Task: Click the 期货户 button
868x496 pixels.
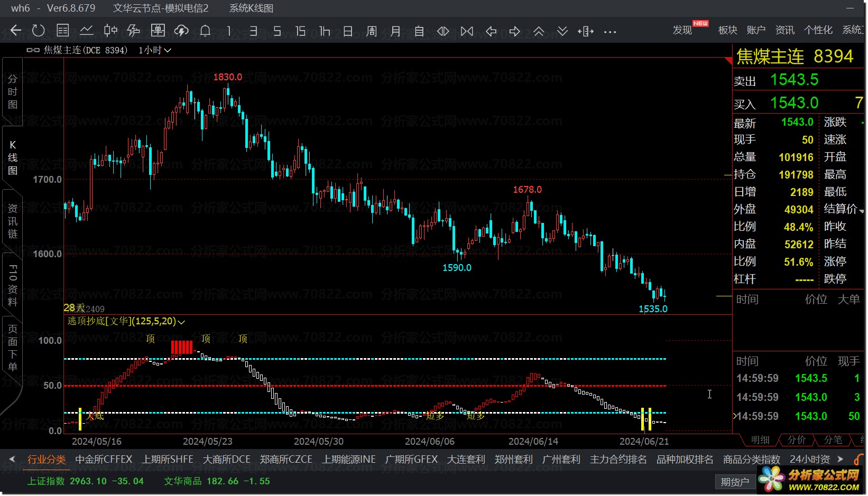Action: coord(735,482)
